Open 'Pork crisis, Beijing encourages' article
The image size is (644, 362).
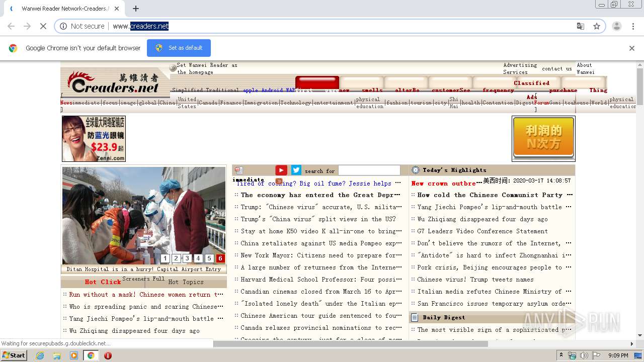coord(495,267)
